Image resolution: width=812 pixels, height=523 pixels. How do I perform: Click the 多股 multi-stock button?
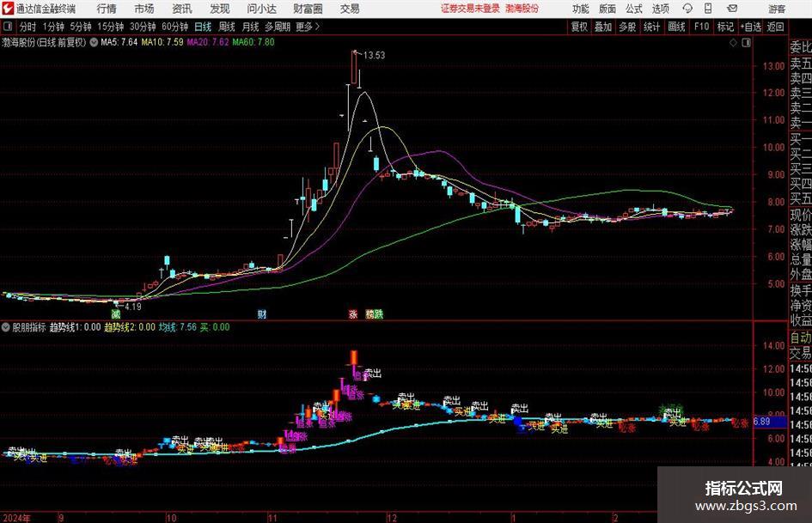[627, 27]
